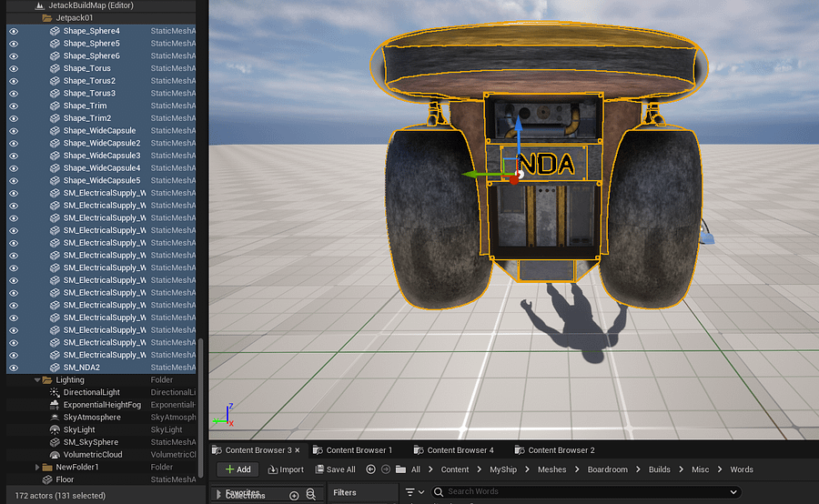
Task: Navigate to Misc in breadcrumb path
Action: point(700,469)
